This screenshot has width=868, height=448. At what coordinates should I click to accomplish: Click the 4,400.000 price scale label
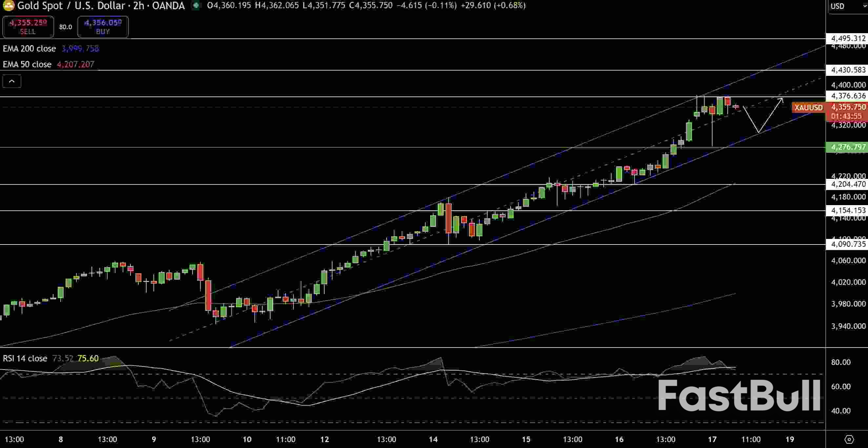pyautogui.click(x=848, y=85)
